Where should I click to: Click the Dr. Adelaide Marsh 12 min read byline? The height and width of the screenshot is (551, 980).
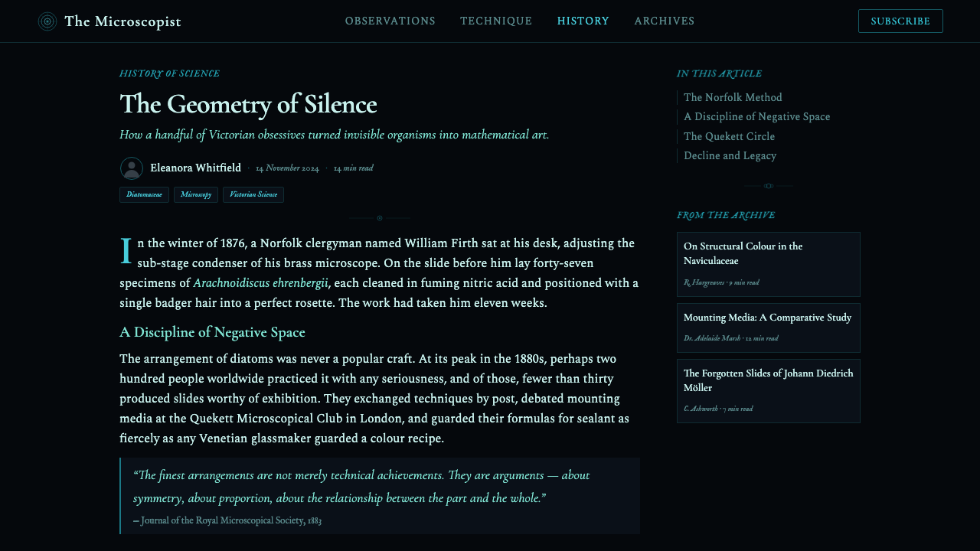coord(730,338)
